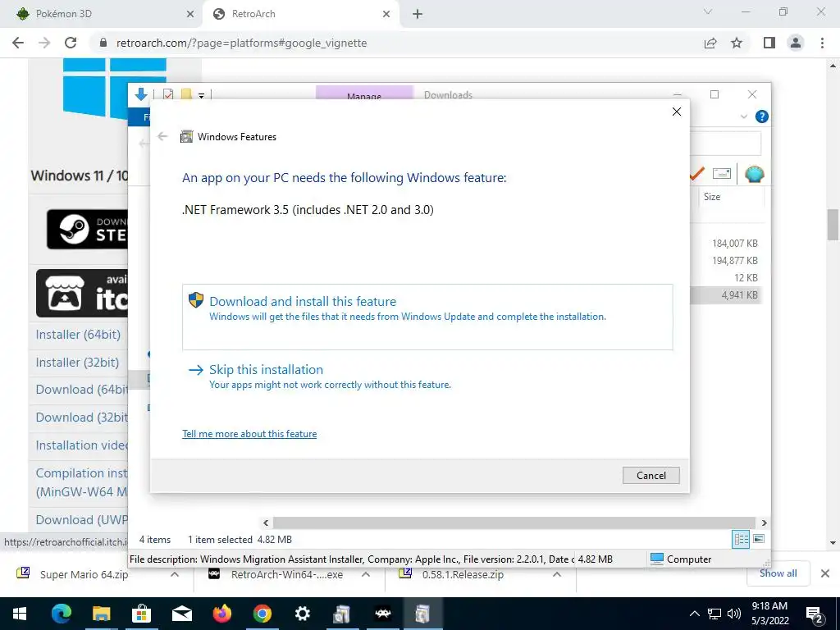Image resolution: width=840 pixels, height=630 pixels.
Task: Click the orange checkmark icon in File Explorer toolbar
Action: [697, 174]
